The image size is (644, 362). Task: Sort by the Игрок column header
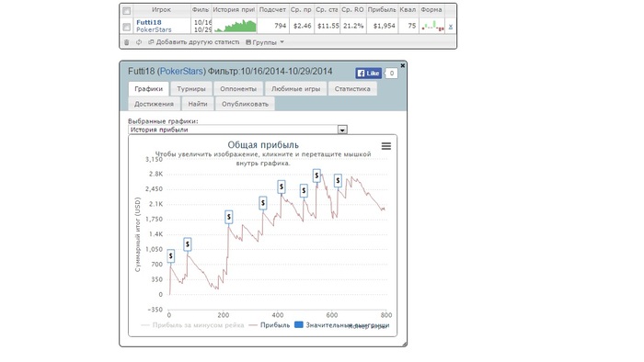pyautogui.click(x=161, y=10)
